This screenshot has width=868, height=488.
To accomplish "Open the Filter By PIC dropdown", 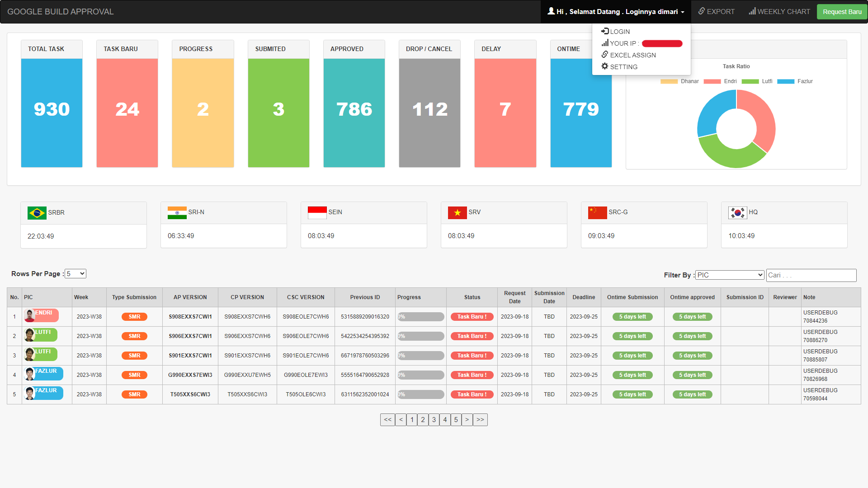I will coord(729,275).
